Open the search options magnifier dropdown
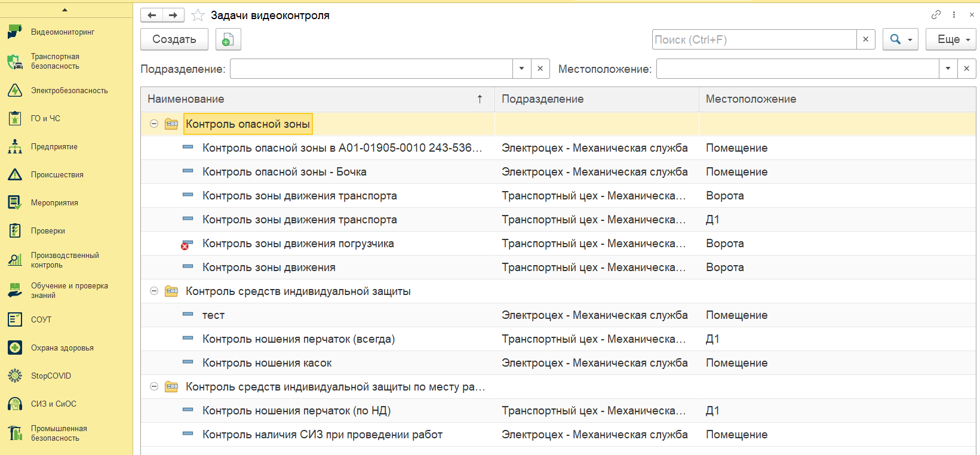980x455 pixels. 901,39
